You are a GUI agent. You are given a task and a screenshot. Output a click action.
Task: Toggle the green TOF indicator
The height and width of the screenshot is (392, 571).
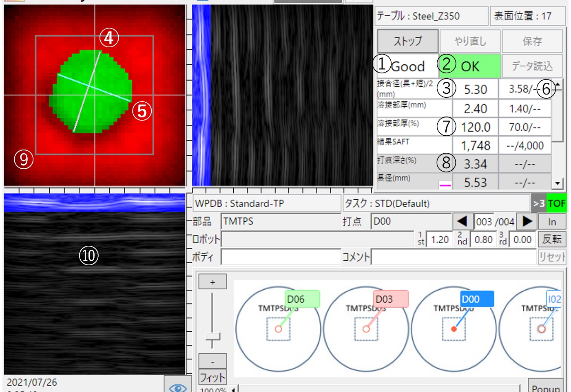coord(556,203)
